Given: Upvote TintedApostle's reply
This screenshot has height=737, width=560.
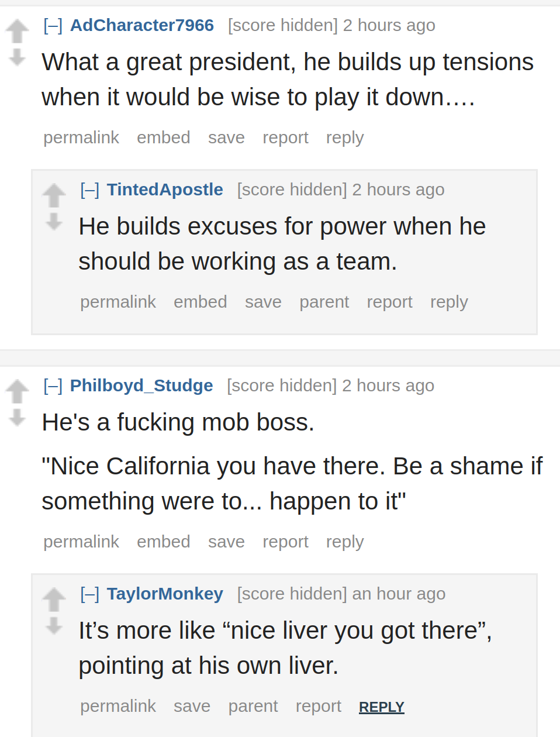Looking at the screenshot, I should (x=54, y=195).
